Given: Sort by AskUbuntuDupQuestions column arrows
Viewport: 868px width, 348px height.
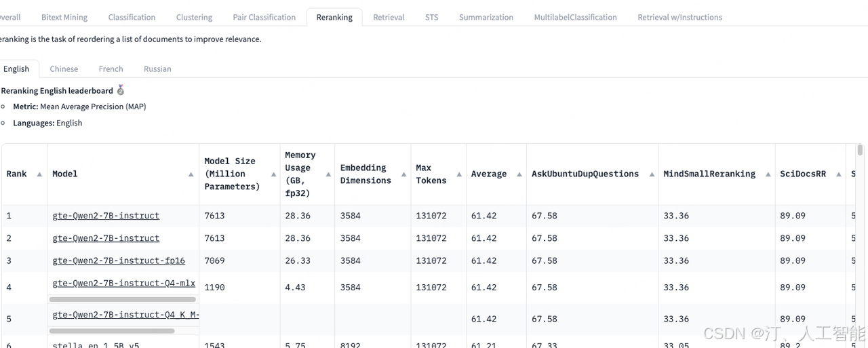Looking at the screenshot, I should click(x=651, y=174).
